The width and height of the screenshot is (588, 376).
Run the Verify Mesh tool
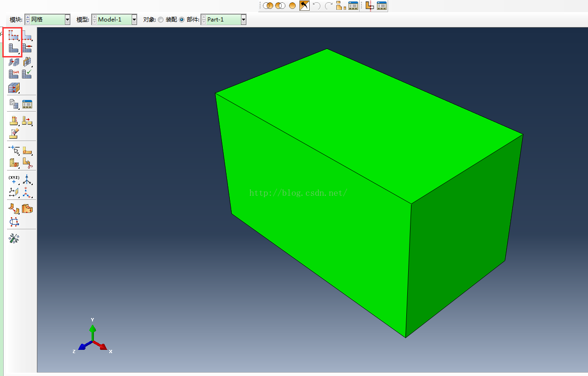click(27, 74)
